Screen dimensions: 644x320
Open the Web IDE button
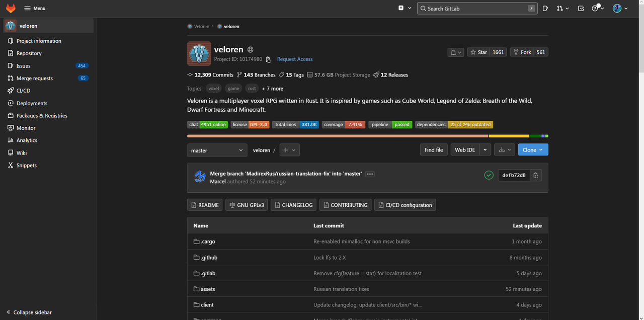coord(465,150)
